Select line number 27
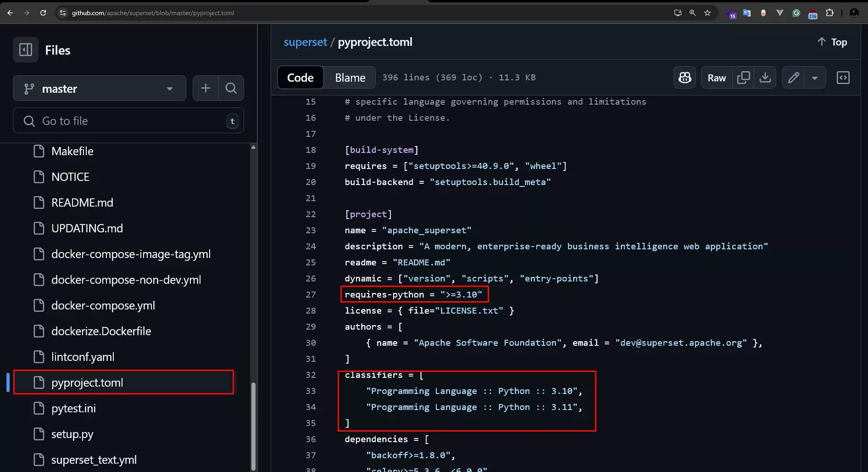This screenshot has height=472, width=868. (x=311, y=294)
